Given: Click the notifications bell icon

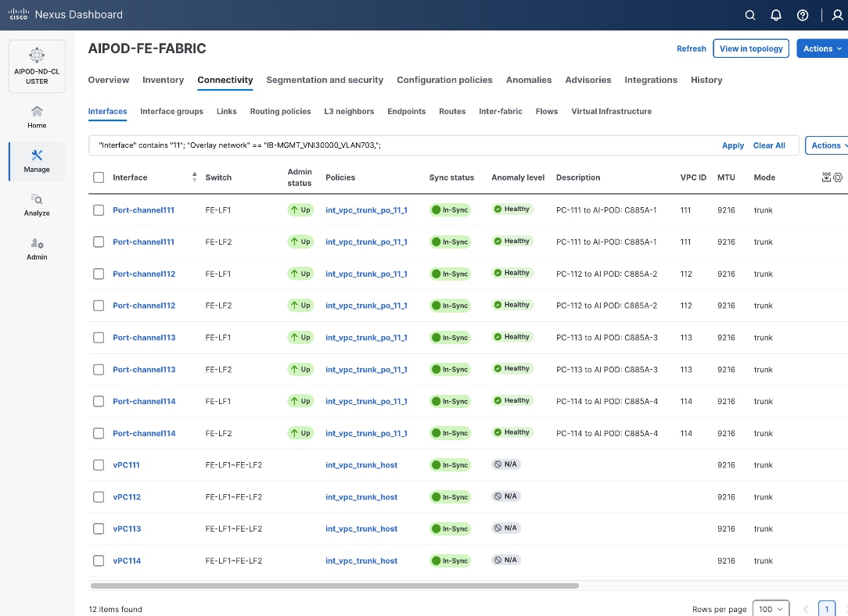Looking at the screenshot, I should coord(776,15).
